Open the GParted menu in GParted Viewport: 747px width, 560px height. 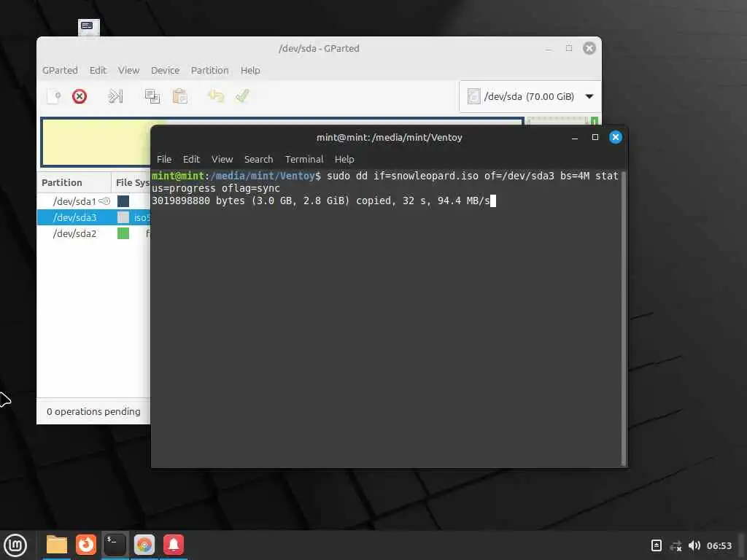coord(60,70)
